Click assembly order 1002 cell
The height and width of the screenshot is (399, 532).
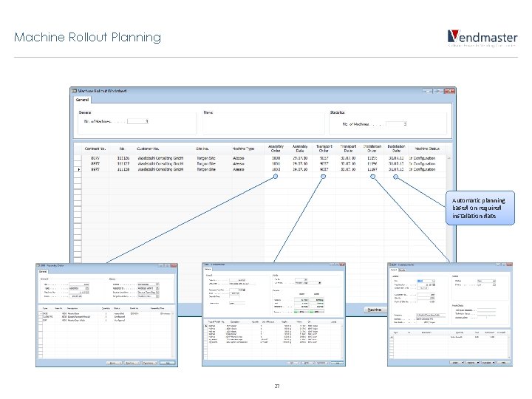point(276,169)
